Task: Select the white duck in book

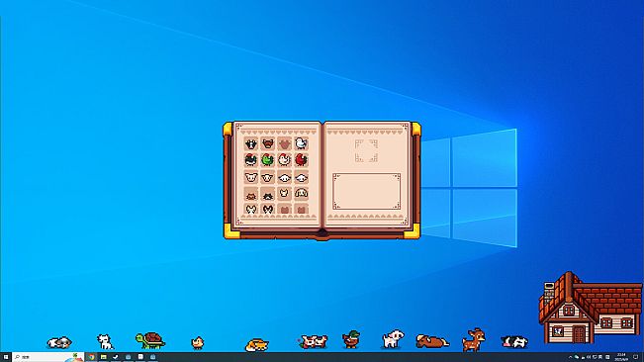Action: click(x=301, y=143)
